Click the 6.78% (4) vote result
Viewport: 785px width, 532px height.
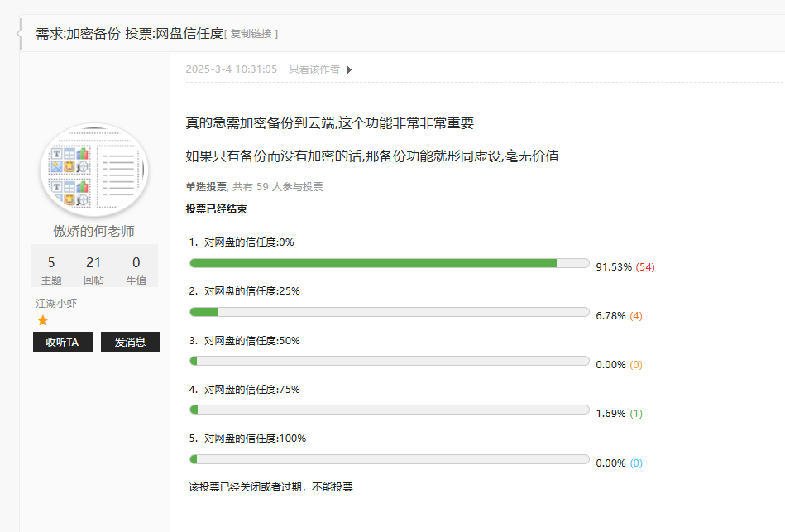tap(620, 315)
